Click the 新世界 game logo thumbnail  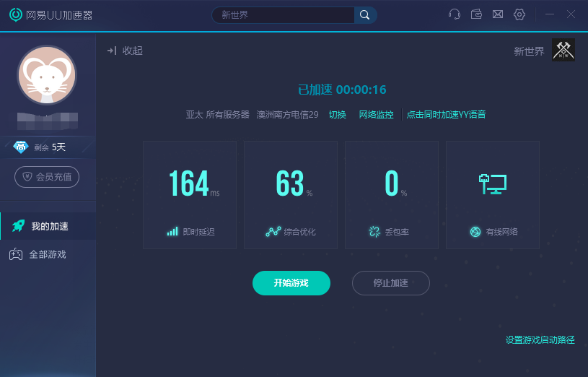click(563, 50)
